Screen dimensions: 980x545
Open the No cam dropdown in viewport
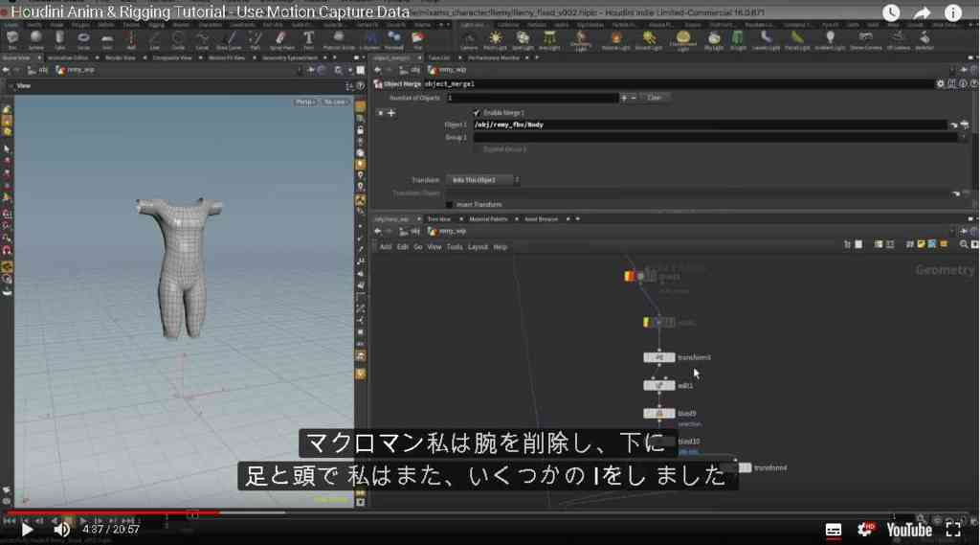click(x=335, y=102)
